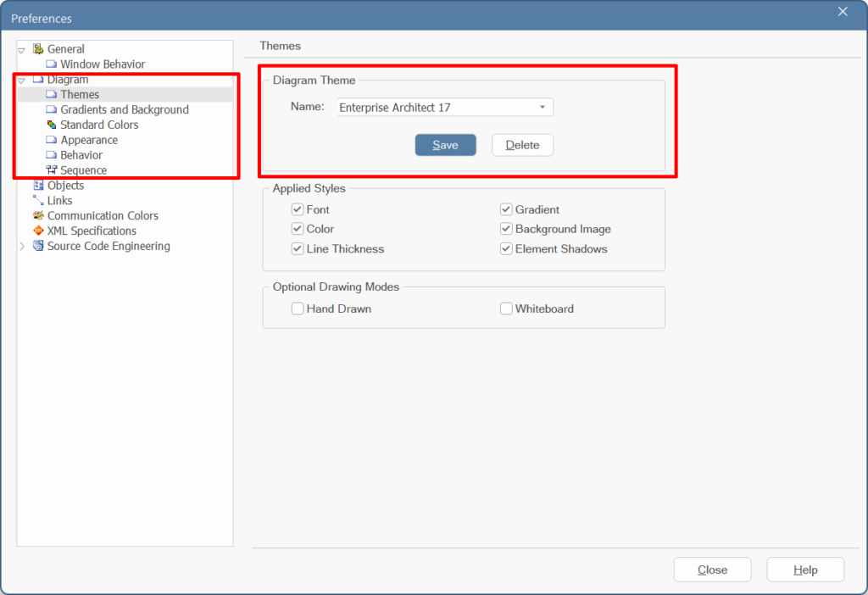Close the Preferences dialog with Close button
The width and height of the screenshot is (868, 595).
click(712, 570)
